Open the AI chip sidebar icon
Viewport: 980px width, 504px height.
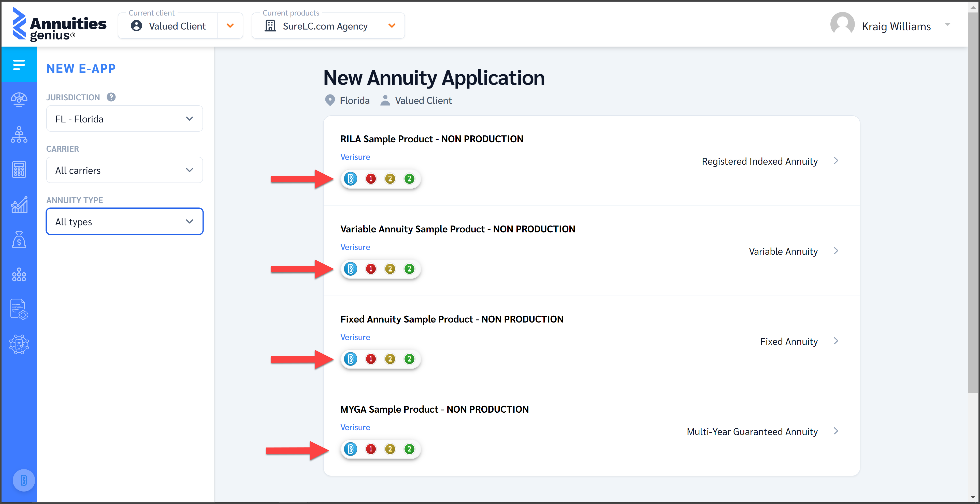pos(19,344)
